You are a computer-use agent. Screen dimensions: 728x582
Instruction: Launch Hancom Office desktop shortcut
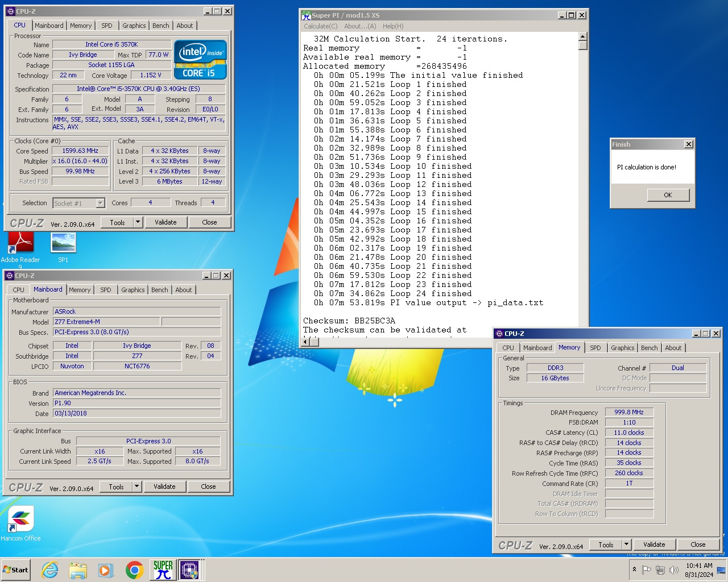20,523
